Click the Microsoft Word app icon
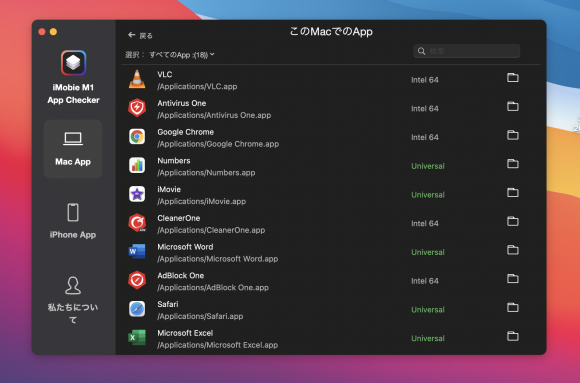580x383 pixels. (x=137, y=251)
